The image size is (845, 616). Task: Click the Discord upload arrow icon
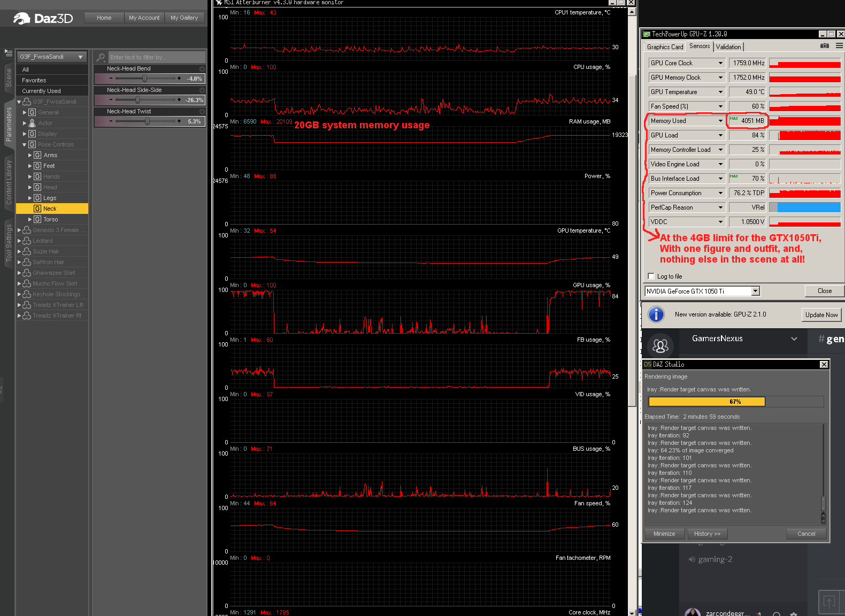coord(829,602)
